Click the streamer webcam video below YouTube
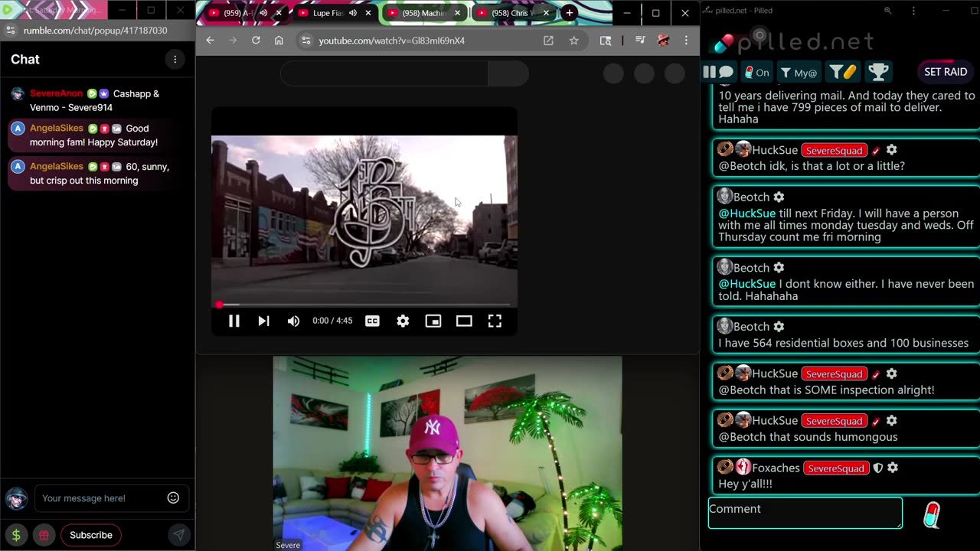 pos(447,453)
